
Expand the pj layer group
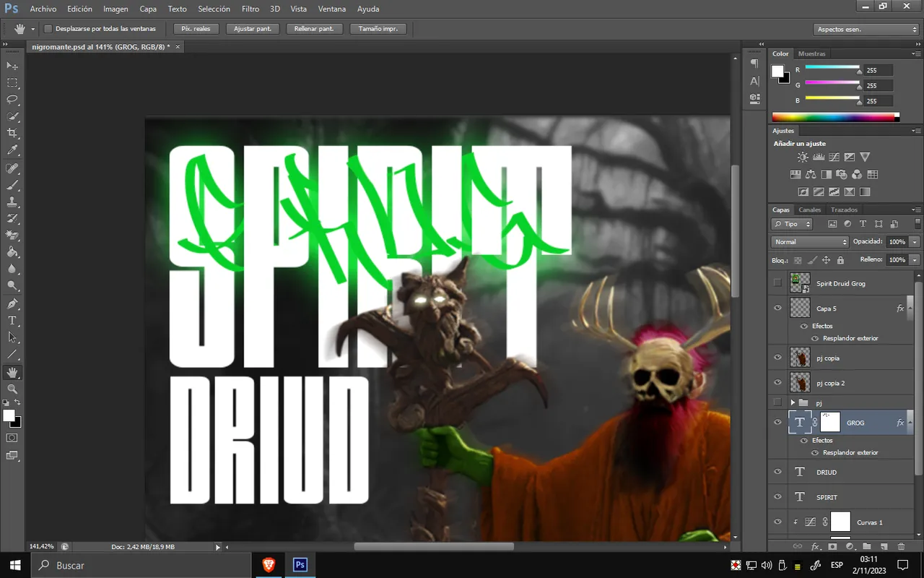[793, 402]
